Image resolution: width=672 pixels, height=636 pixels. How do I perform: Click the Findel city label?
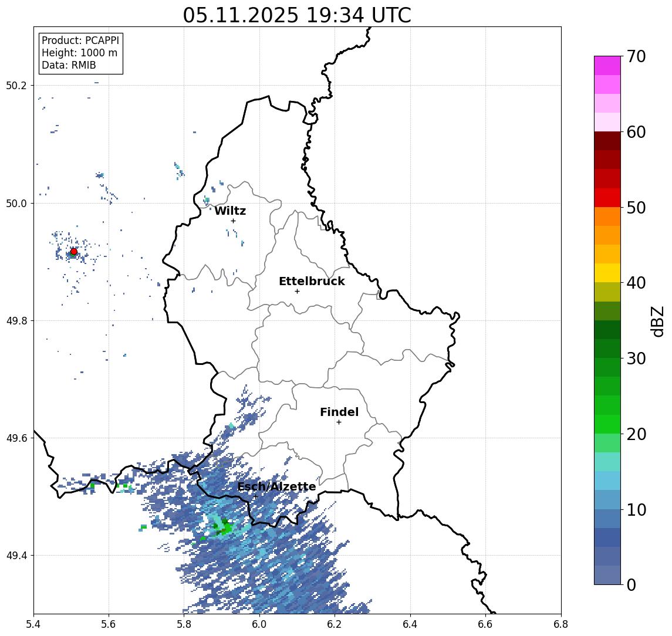click(x=339, y=412)
